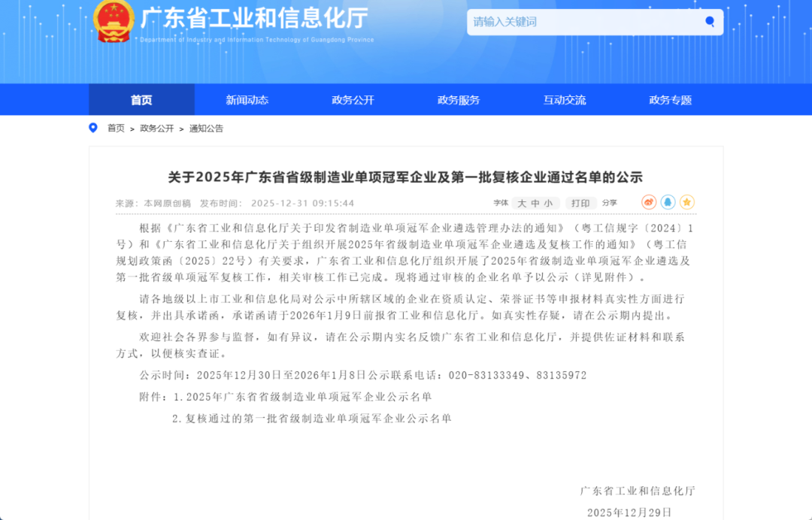The width and height of the screenshot is (812, 520).
Task: Share the article to Weibo
Action: coord(649,201)
